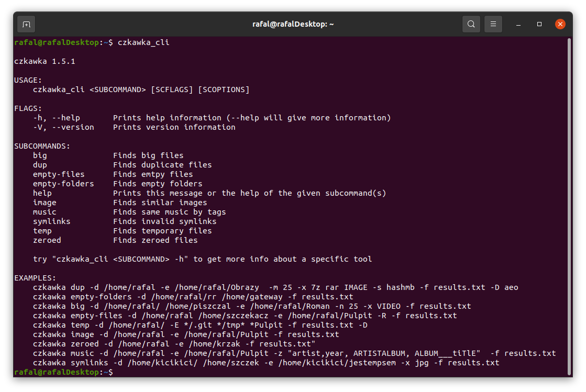Close the terminal window
The width and height of the screenshot is (586, 392).
[560, 24]
